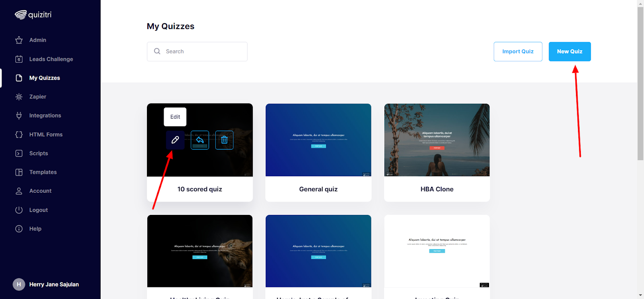Click the My Quizzes document icon

tap(19, 78)
